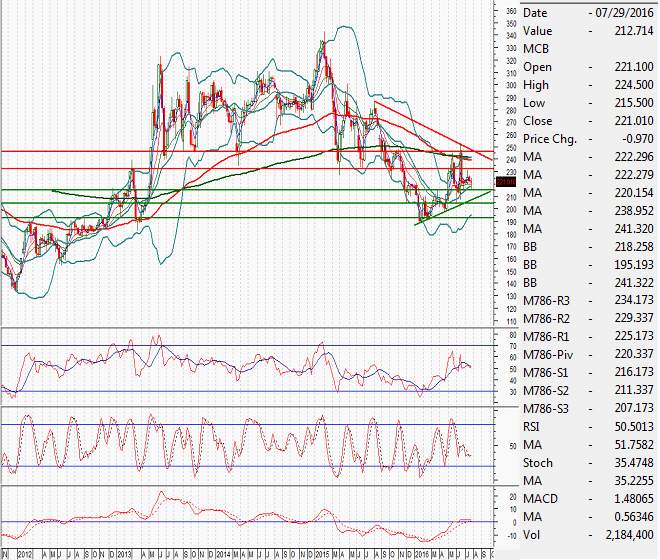Select the Close label in data panel
Image resolution: width=660 pixels, height=560 pixels.
click(538, 121)
